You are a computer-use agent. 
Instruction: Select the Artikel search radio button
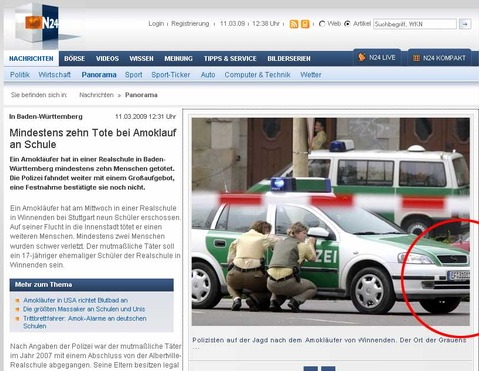point(347,24)
